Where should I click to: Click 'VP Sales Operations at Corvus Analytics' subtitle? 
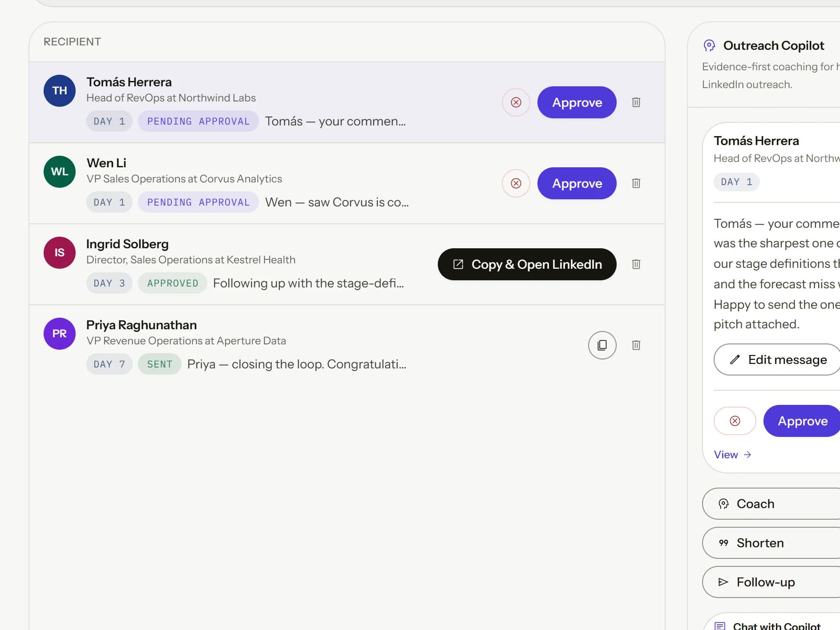184,179
